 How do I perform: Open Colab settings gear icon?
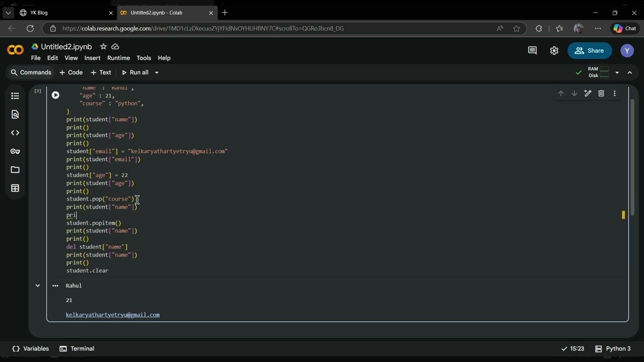click(554, 50)
